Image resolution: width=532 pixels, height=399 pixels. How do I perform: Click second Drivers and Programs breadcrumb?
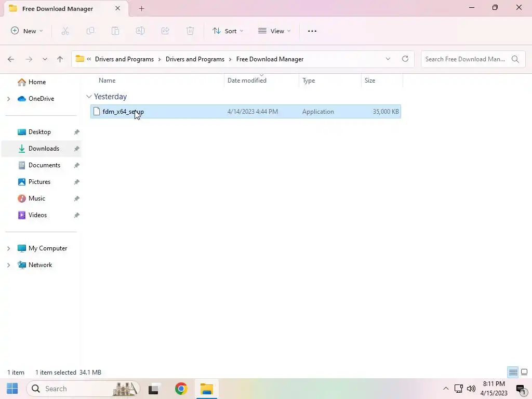(x=195, y=59)
